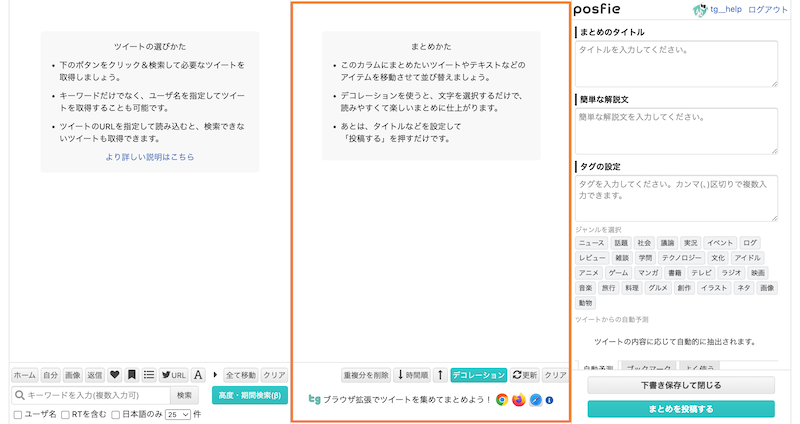Select the 自動予測 tab
The image size is (800, 424).
pos(598,369)
